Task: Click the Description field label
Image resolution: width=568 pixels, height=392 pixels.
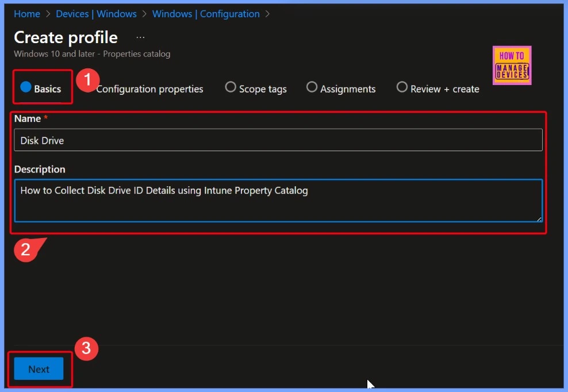Action: pos(40,169)
